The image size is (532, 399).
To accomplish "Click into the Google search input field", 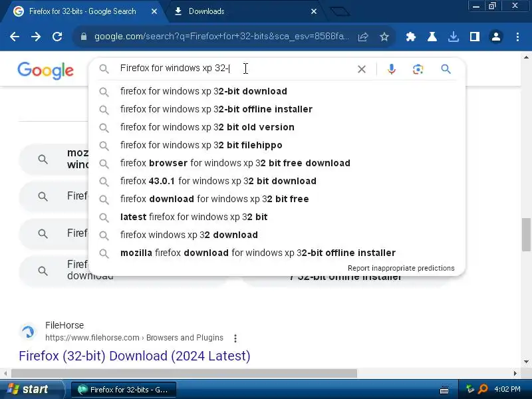I will pos(234,68).
